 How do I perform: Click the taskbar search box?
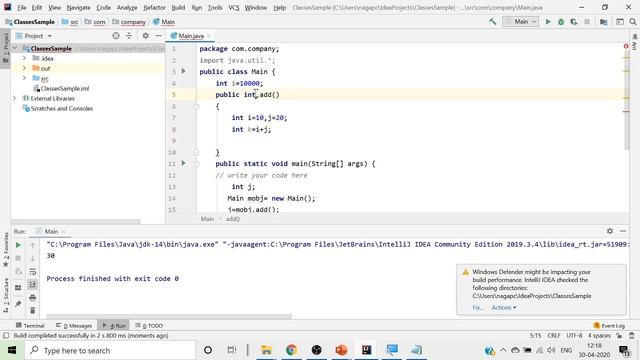click(x=110, y=350)
